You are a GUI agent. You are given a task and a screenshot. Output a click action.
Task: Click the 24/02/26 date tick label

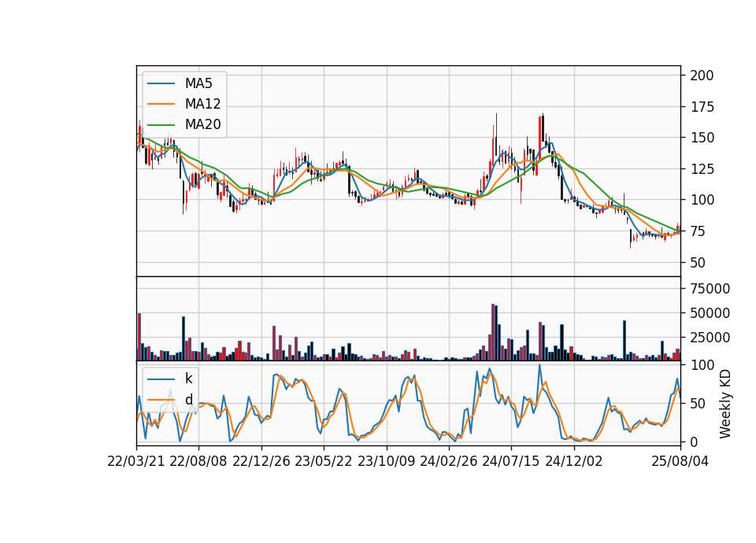pos(449,461)
